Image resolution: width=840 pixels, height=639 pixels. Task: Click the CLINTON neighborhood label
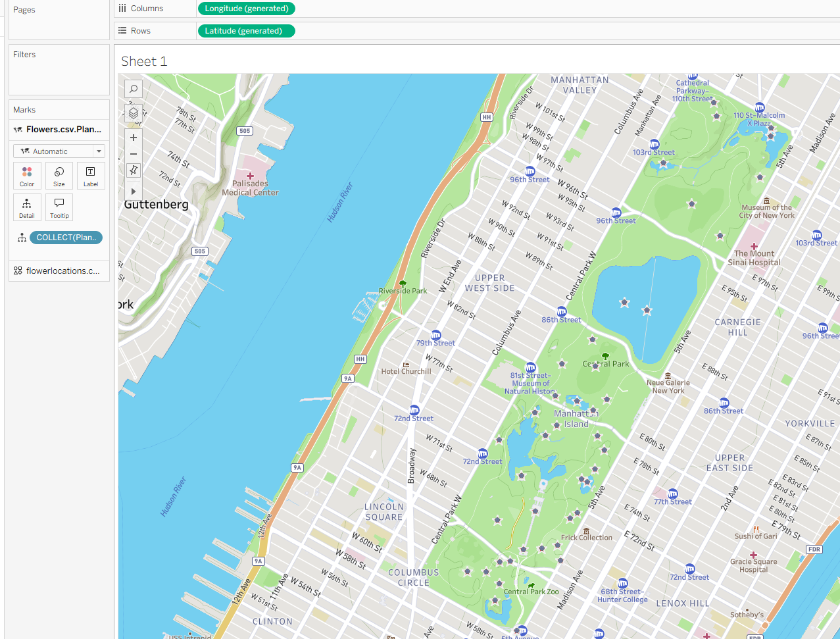(x=272, y=621)
